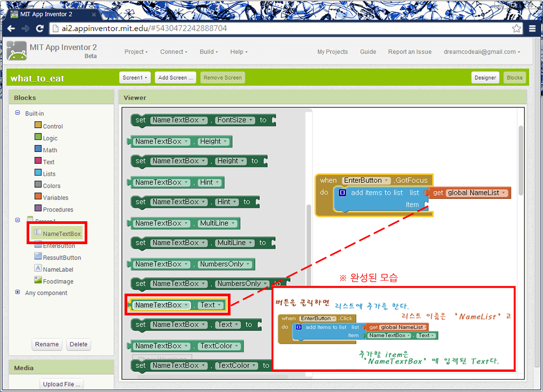543x392 pixels.
Task: Click the page icon in the address bar
Action: [x=55, y=28]
